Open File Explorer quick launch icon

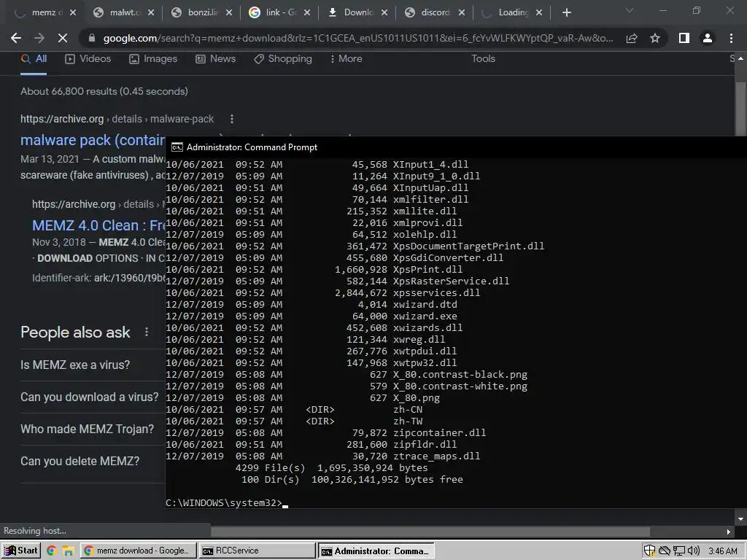68,551
